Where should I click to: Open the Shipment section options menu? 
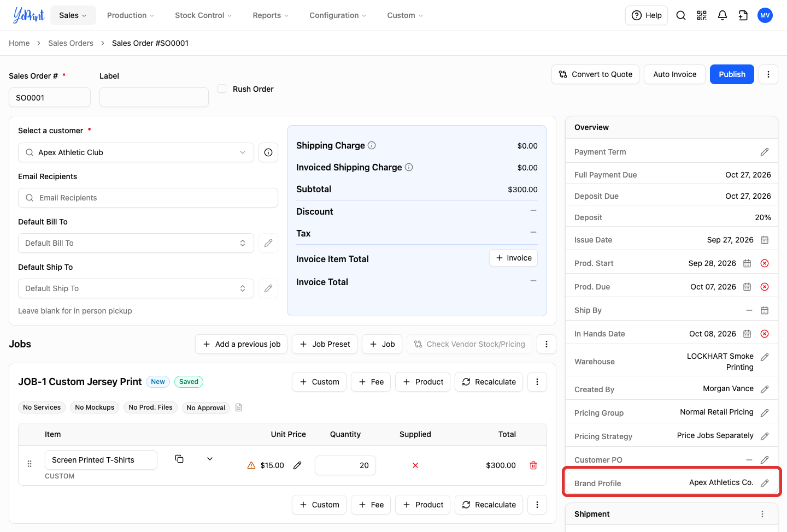pyautogui.click(x=762, y=514)
